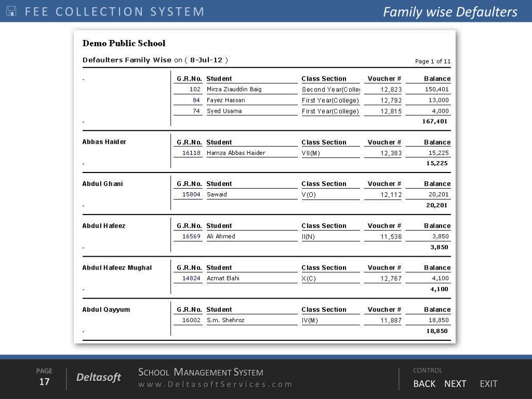This screenshot has height=399, width=532.
Task: Select family name Abdul Hafeez Mughal
Action: [117, 268]
